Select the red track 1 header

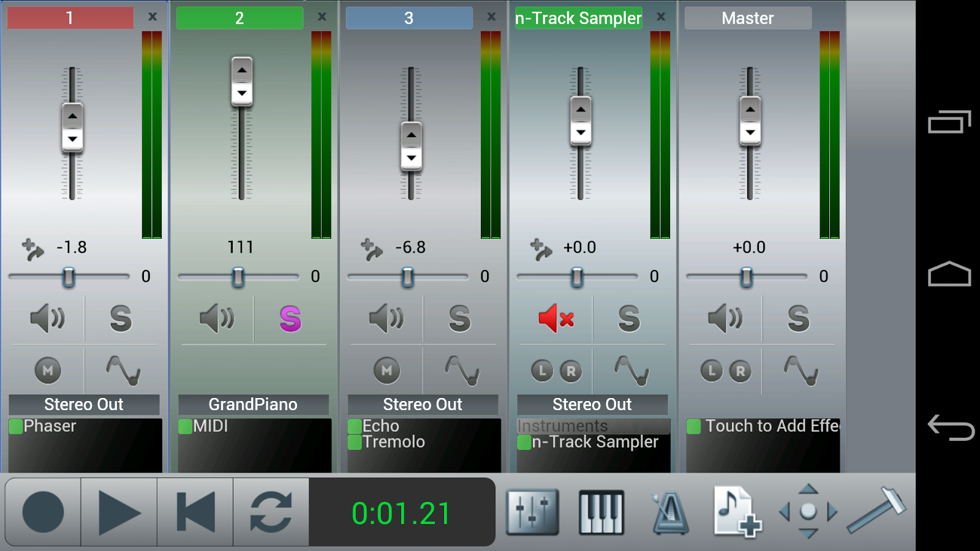pos(70,18)
